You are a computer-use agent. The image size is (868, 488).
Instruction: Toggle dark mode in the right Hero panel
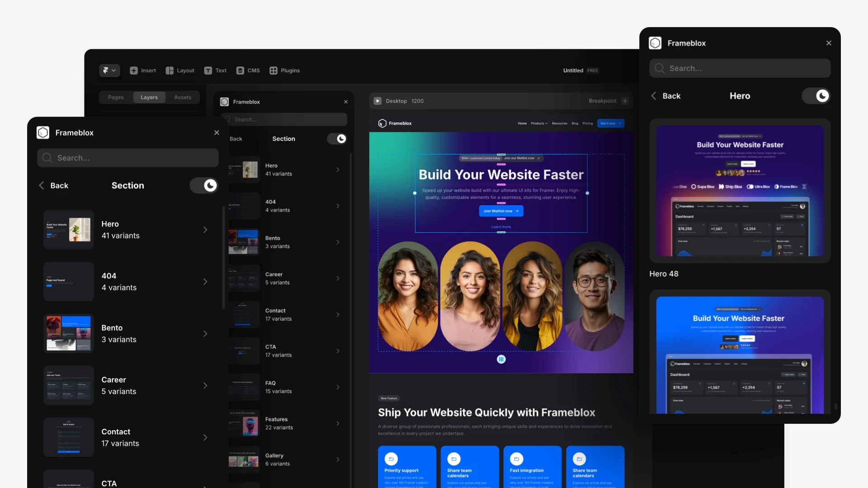[816, 96]
